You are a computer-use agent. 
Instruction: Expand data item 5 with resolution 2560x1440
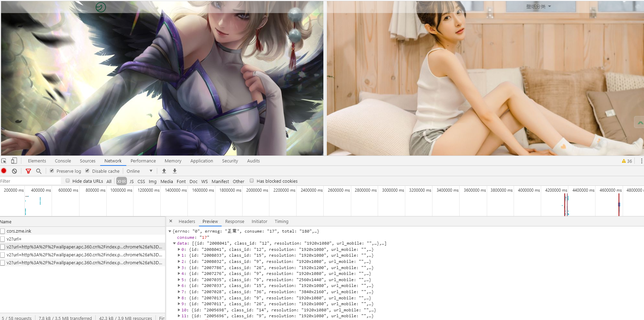pyautogui.click(x=179, y=280)
